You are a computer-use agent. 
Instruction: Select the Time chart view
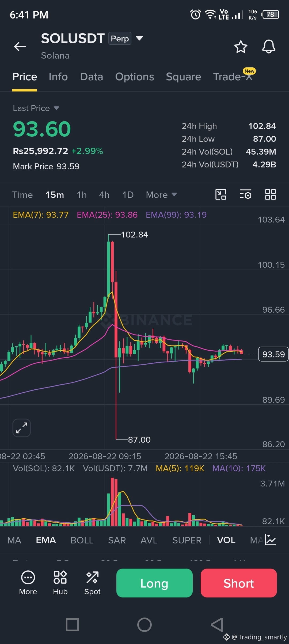pyautogui.click(x=22, y=195)
